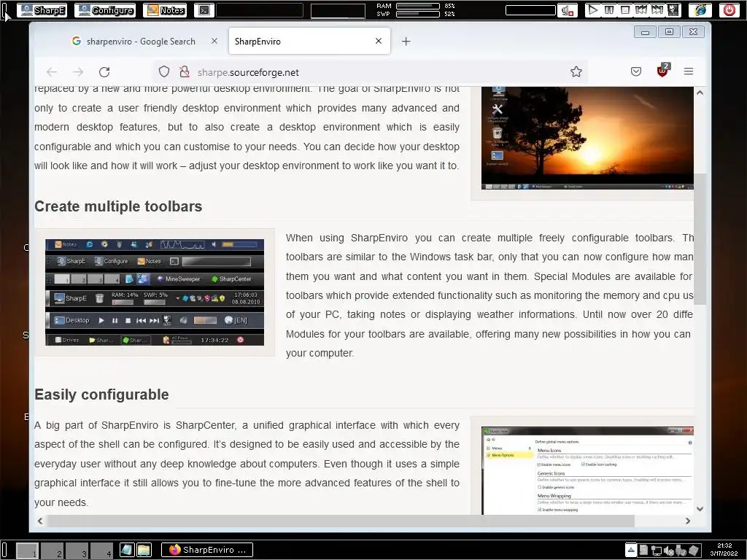The height and width of the screenshot is (560, 747).
Task: Click the RAM usage bar
Action: coord(418,6)
